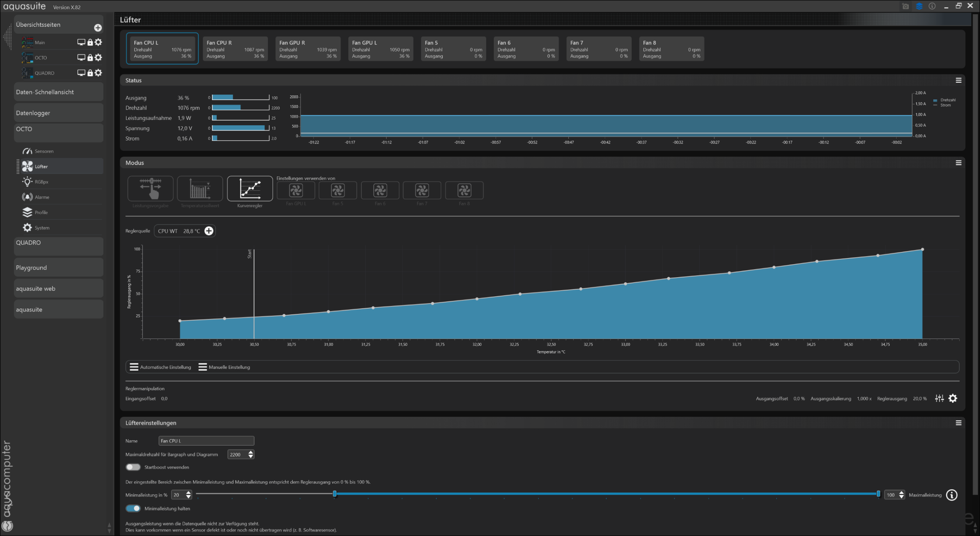Open the Alarme section in sidebar
This screenshot has width=980, height=536.
pyautogui.click(x=42, y=197)
